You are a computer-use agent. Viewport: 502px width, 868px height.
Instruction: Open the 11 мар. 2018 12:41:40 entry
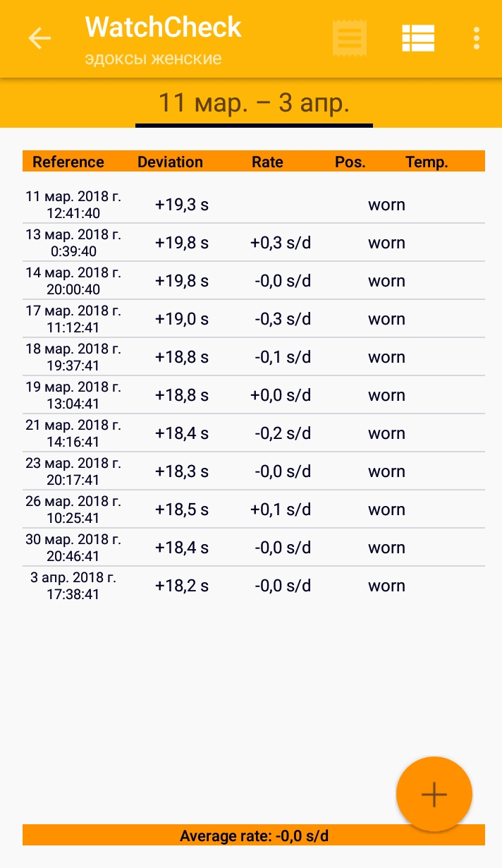tap(254, 205)
